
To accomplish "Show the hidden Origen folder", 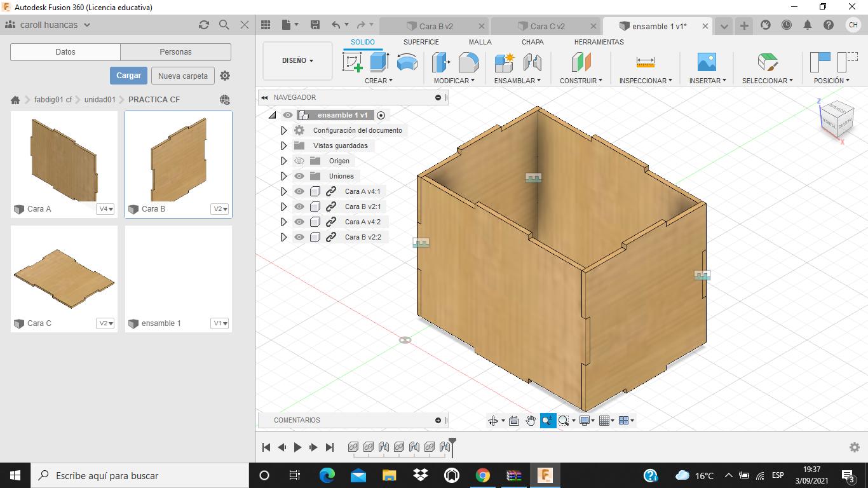I will tap(299, 161).
